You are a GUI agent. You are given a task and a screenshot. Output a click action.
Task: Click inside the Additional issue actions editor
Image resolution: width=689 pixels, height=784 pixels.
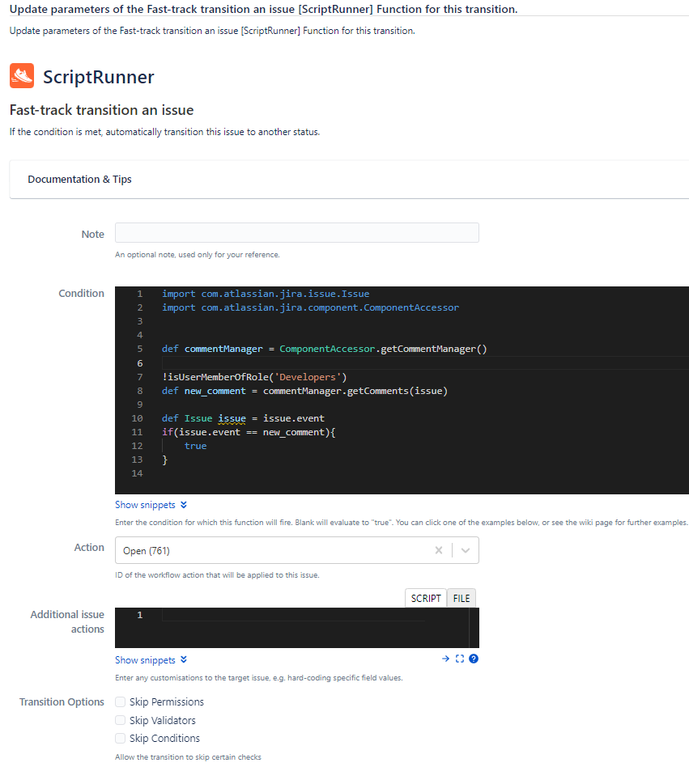pos(296,628)
